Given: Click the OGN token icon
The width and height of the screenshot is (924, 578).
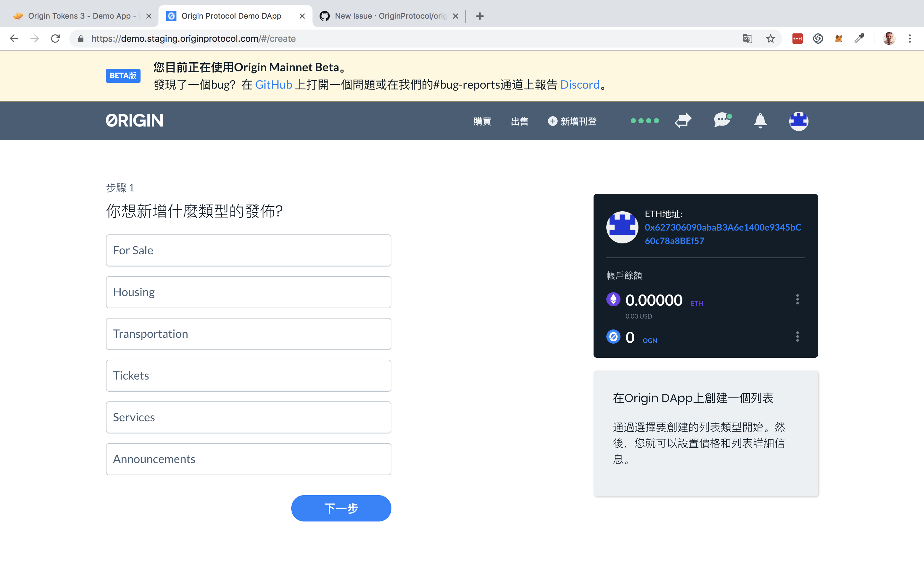Looking at the screenshot, I should pyautogui.click(x=613, y=337).
